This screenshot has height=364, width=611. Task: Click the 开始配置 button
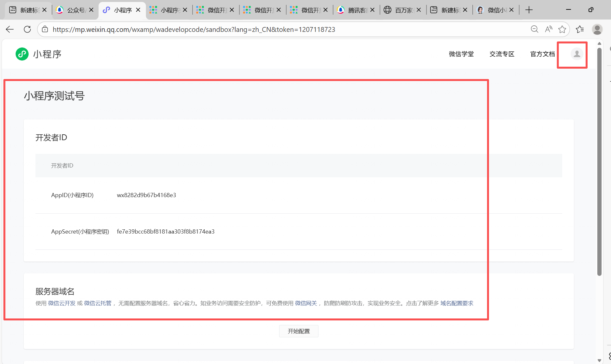(299, 331)
